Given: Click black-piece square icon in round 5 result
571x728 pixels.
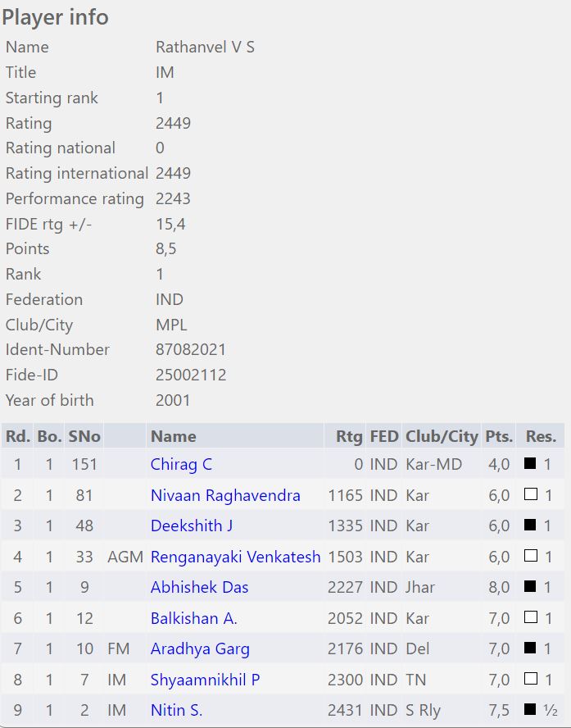Looking at the screenshot, I should point(530,587).
